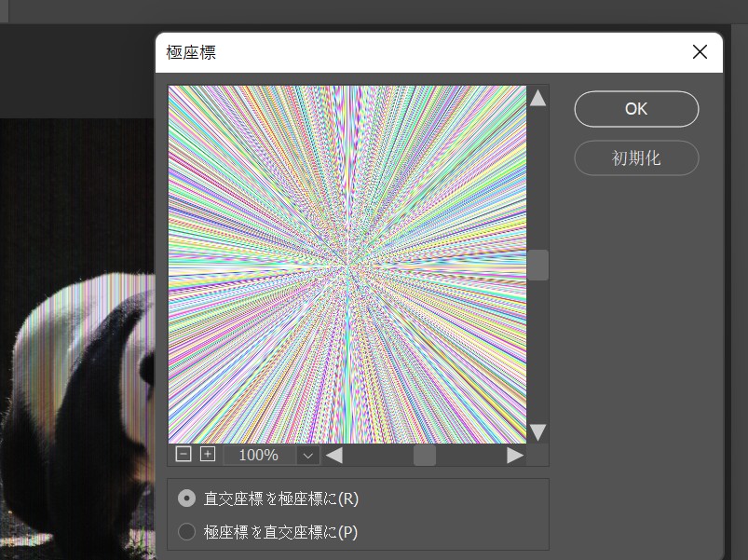Confirm the filter with the OK button
This screenshot has width=748, height=560.
(636, 109)
